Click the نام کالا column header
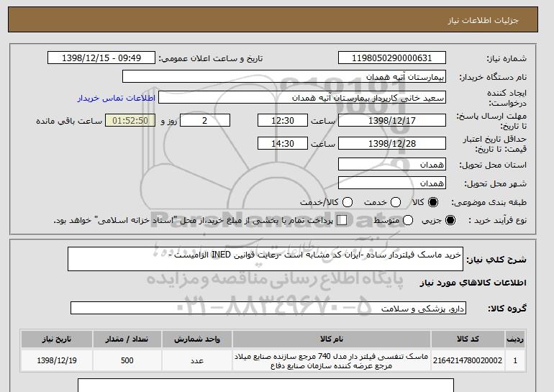554x392 pixels. coord(331,339)
